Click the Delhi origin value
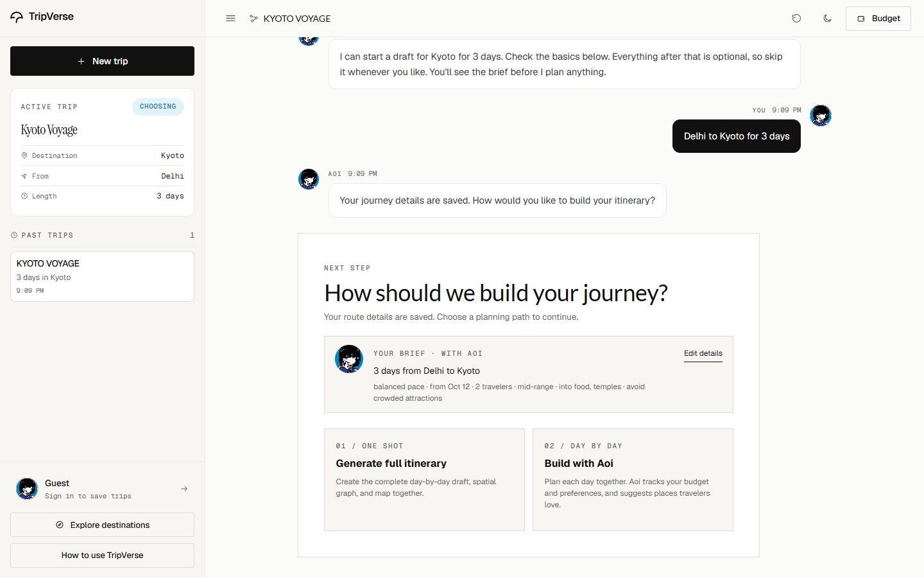The height and width of the screenshot is (578, 924). point(173,176)
